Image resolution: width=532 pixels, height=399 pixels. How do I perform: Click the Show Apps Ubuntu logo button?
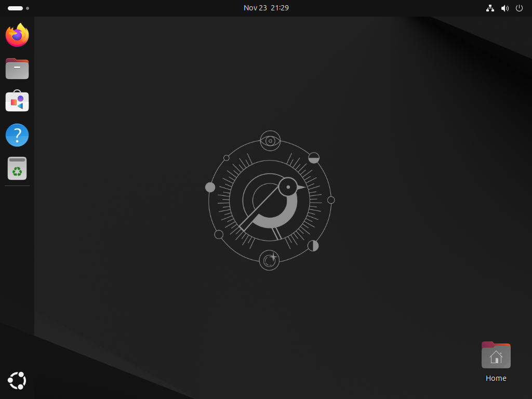point(17,381)
